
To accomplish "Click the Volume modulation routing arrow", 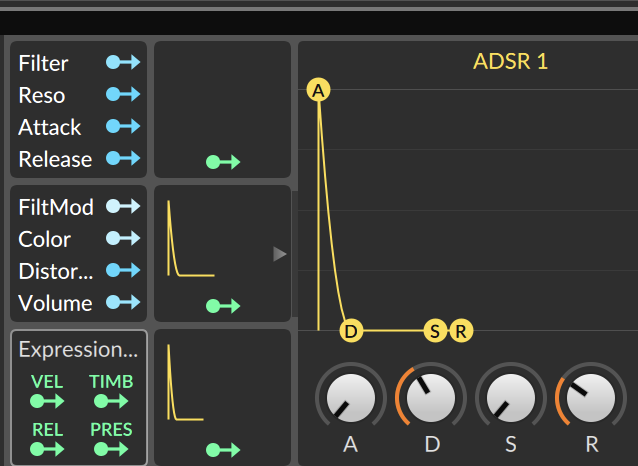I will (123, 303).
